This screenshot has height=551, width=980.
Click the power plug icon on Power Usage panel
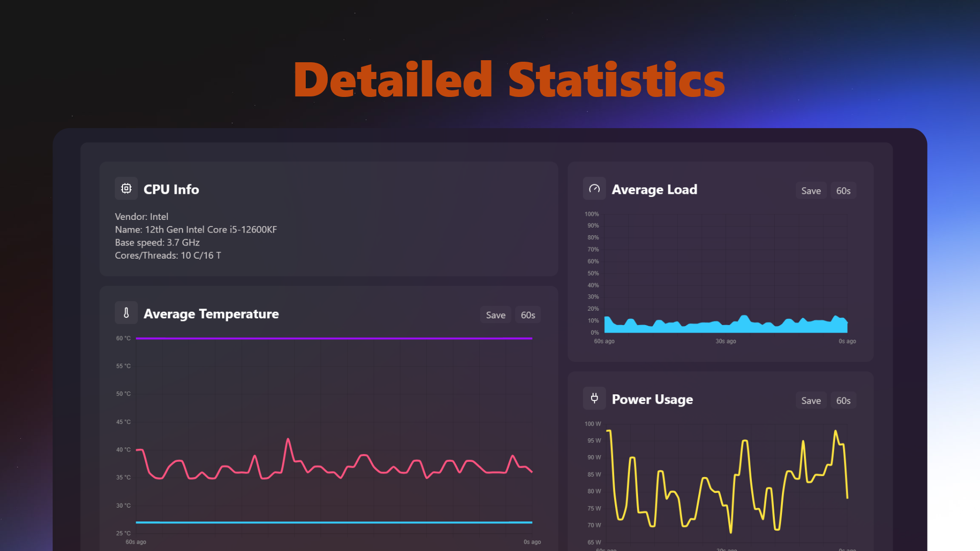[x=594, y=398]
